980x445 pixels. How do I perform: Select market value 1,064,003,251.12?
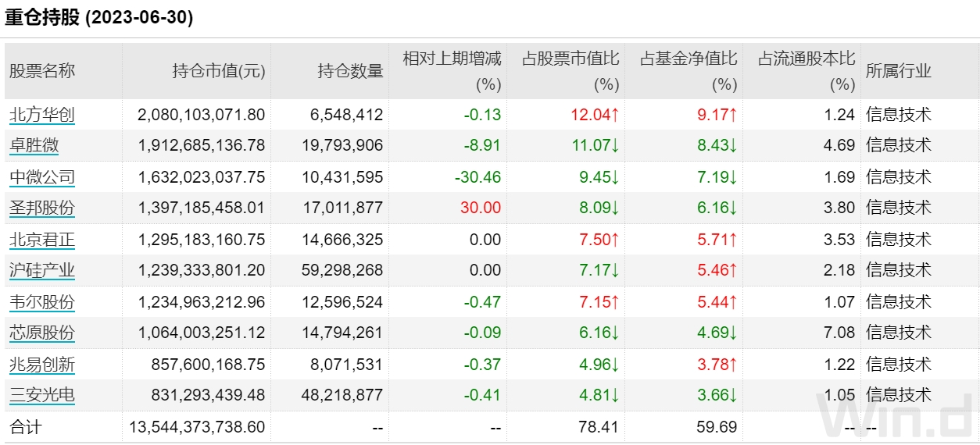pos(202,333)
